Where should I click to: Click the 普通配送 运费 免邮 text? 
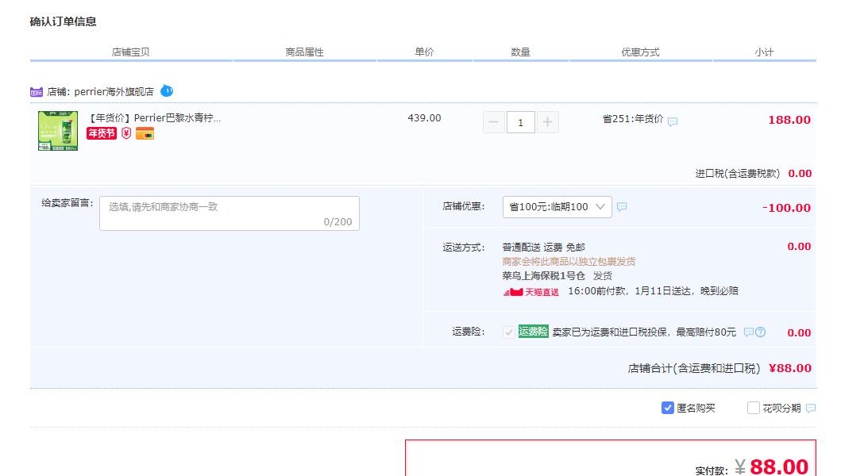pyautogui.click(x=544, y=247)
